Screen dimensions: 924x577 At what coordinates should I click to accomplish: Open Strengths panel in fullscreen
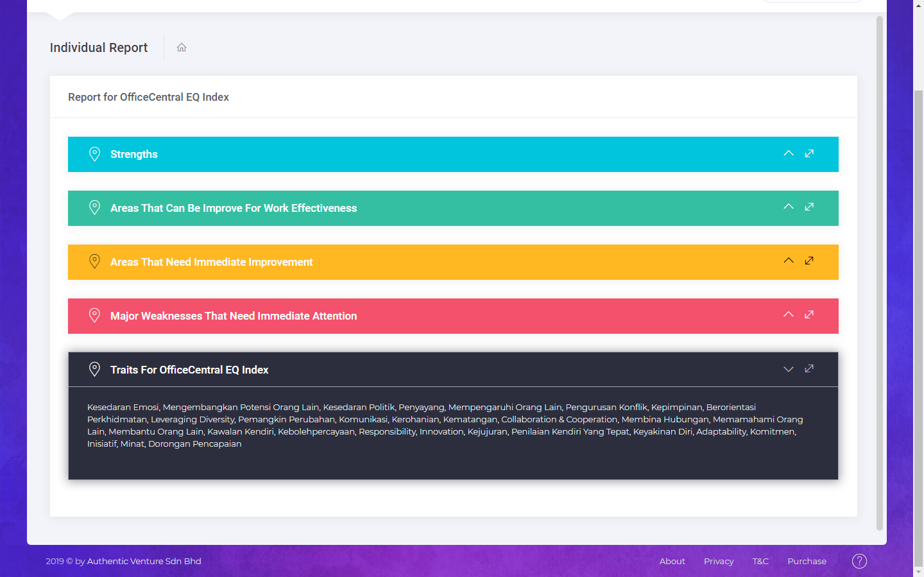tap(809, 153)
